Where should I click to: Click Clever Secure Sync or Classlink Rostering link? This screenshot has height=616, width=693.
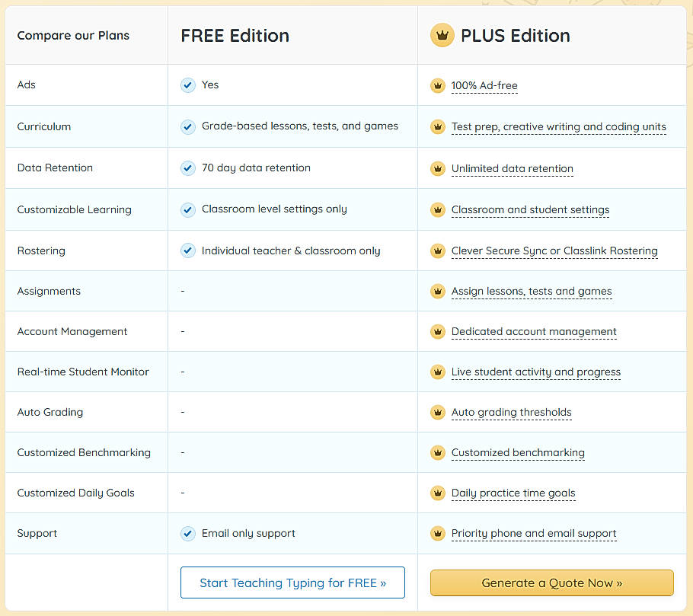point(554,251)
